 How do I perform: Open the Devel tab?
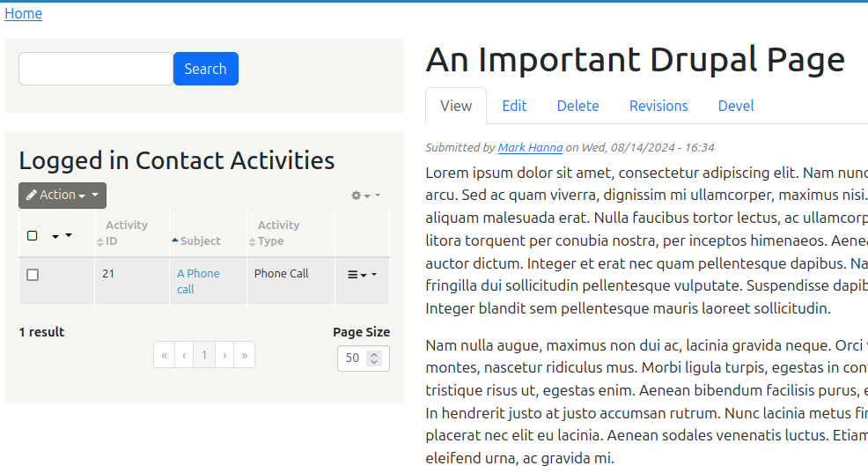[x=736, y=106]
